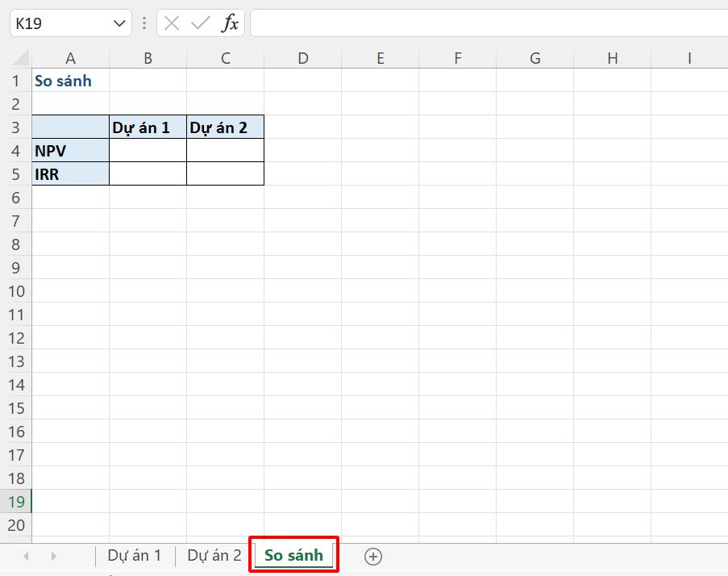Image resolution: width=728 pixels, height=576 pixels.
Task: Select column H header
Action: pos(613,58)
